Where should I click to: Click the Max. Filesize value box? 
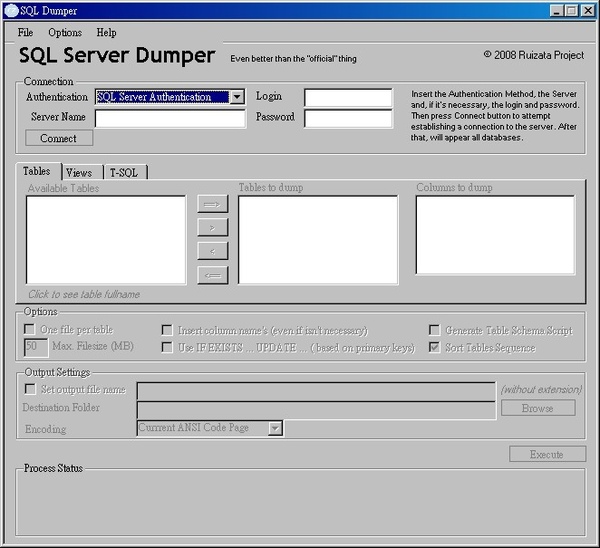point(36,347)
